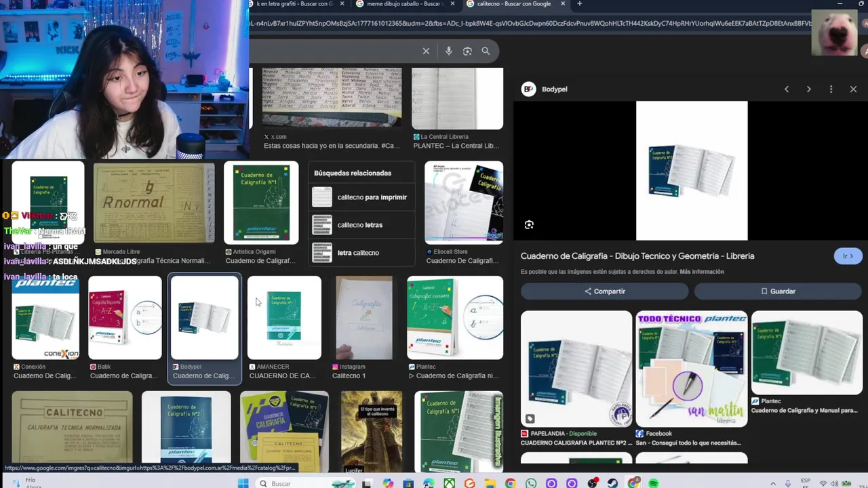The width and height of the screenshot is (868, 488).
Task: Click 'CUADERNO CALIGRAFIA PLANTEC N°2' caption
Action: coord(576,443)
